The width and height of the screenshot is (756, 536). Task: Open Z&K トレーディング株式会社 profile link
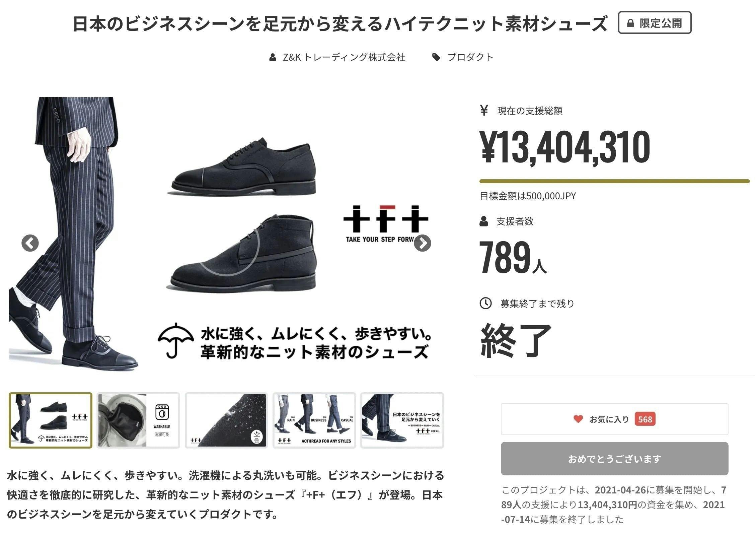(344, 57)
